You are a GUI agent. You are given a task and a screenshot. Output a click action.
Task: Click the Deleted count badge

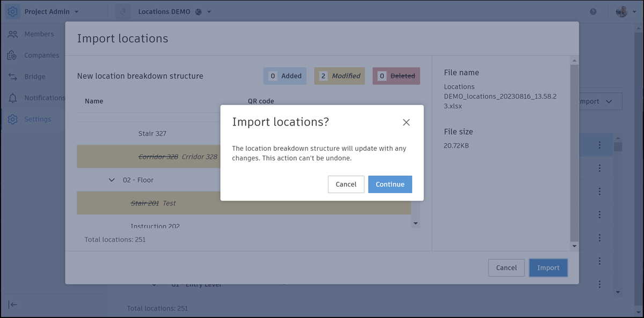coord(396,76)
